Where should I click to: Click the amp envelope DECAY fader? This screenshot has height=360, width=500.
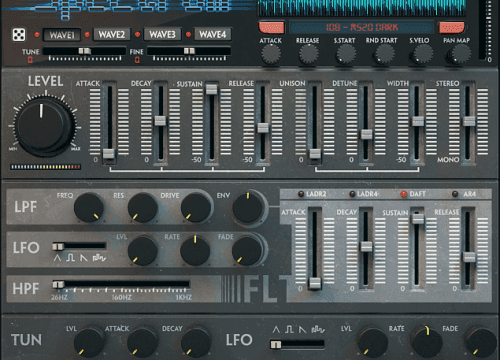tap(160, 121)
